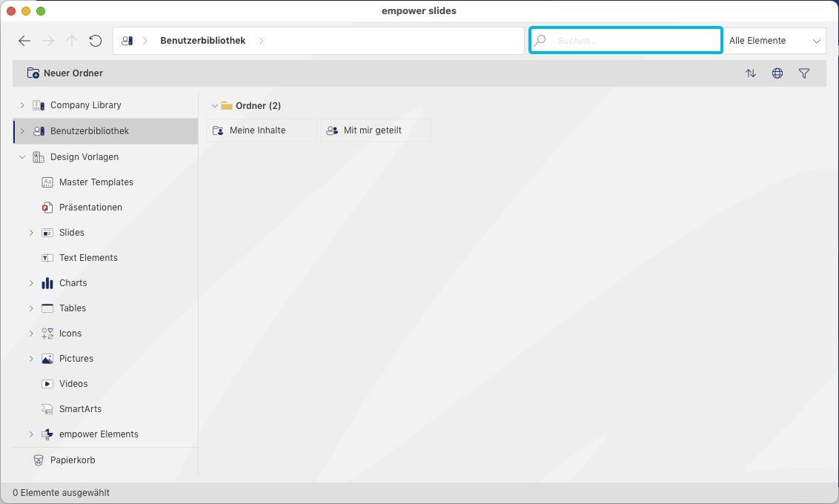Screen dimensions: 839x504
Task: Click the Text Elements icon
Action: (47, 258)
